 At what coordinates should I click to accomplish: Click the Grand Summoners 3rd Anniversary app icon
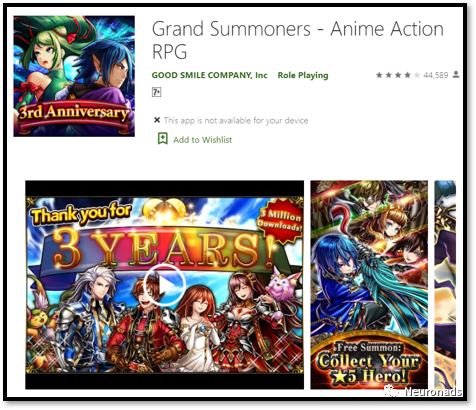tap(74, 76)
